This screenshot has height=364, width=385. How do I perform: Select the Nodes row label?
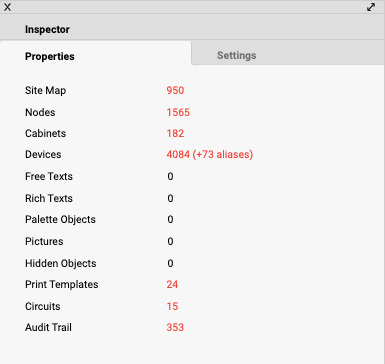[40, 112]
